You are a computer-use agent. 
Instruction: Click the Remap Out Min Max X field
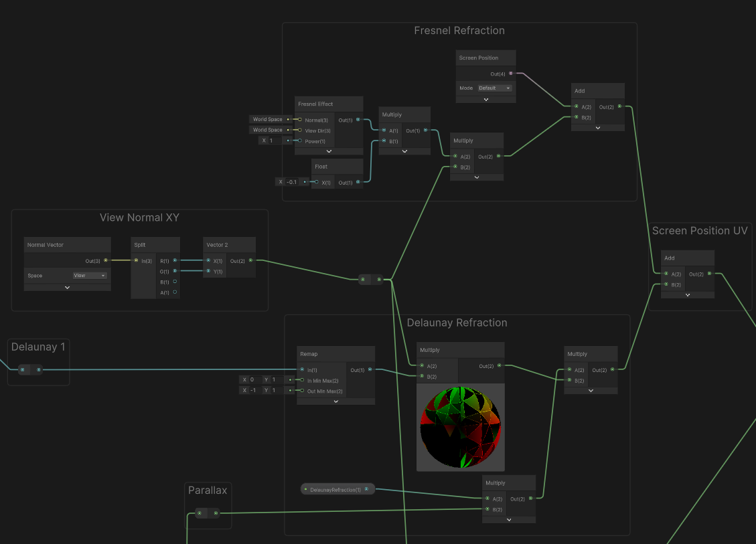click(252, 391)
